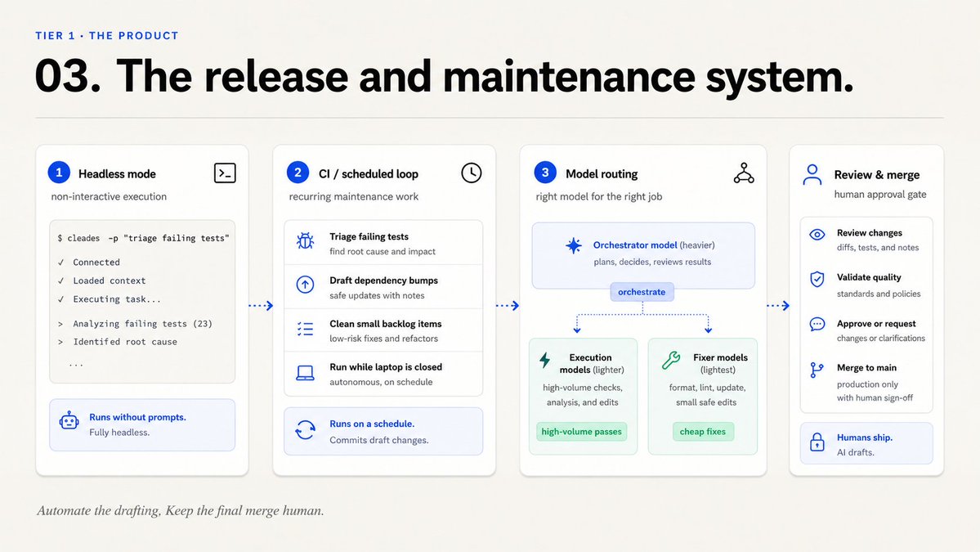The height and width of the screenshot is (552, 980).
Task: Click the shield checkmark icon for Validate quality
Action: (817, 279)
